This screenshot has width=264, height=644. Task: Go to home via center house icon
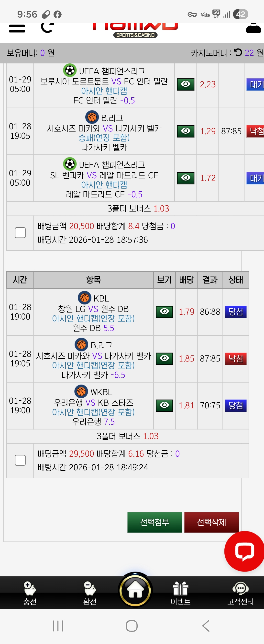click(x=135, y=590)
